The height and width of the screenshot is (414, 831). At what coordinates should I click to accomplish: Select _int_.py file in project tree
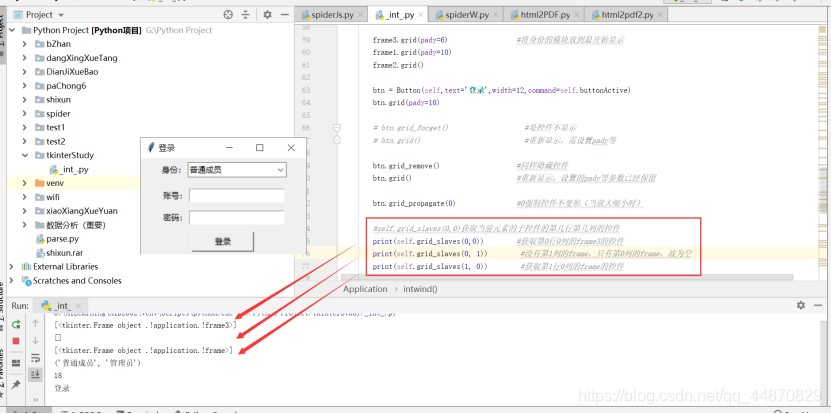tap(68, 170)
